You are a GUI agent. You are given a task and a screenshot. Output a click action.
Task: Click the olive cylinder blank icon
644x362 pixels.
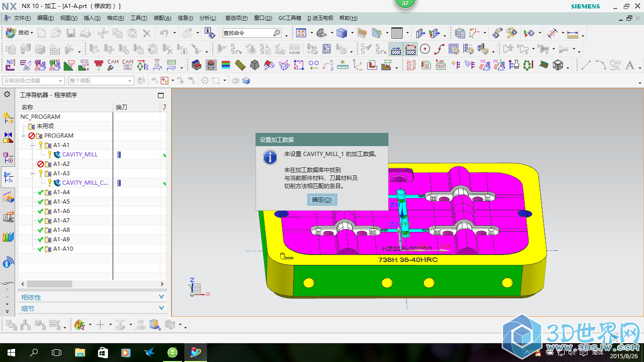(x=240, y=65)
